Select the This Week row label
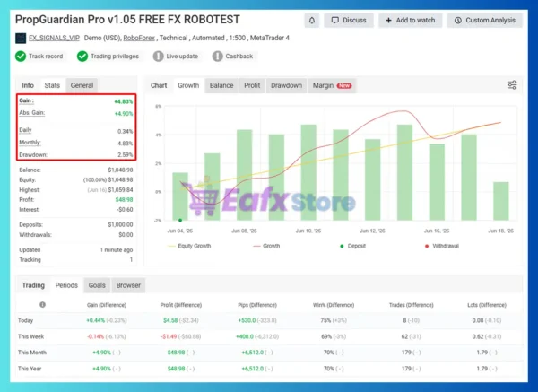The height and width of the screenshot is (392, 538). pos(30,336)
